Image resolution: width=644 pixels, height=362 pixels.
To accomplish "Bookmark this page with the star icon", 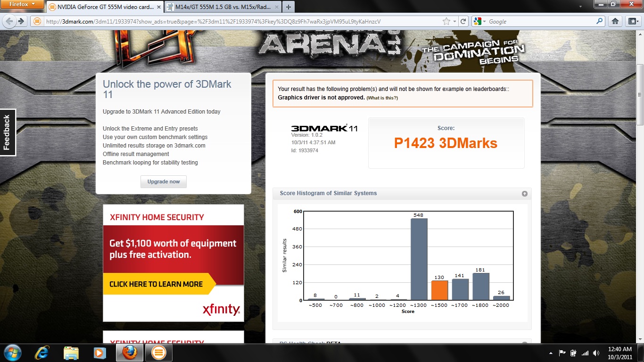I will click(446, 21).
